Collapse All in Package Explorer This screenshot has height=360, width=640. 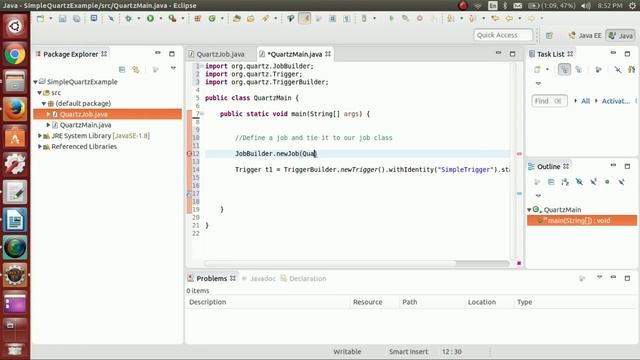point(122,69)
